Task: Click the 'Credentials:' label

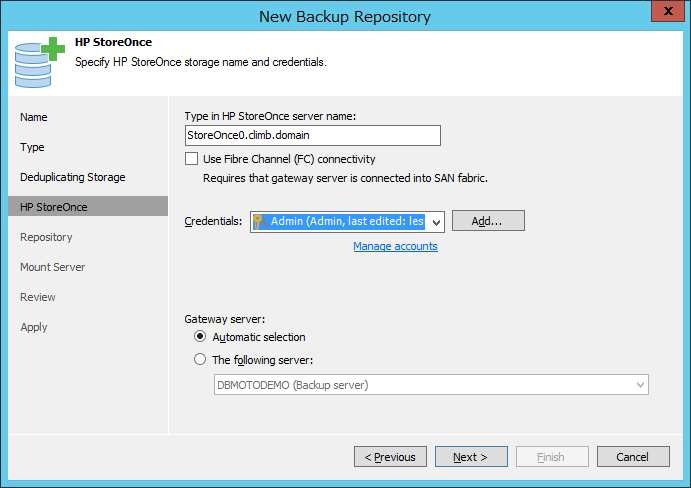Action: pyautogui.click(x=213, y=221)
